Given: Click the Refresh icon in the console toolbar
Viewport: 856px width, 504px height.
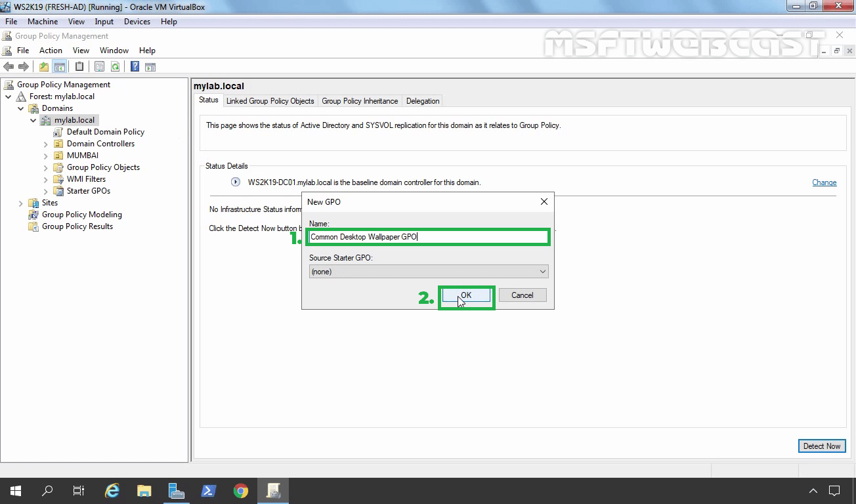Looking at the screenshot, I should pyautogui.click(x=115, y=66).
